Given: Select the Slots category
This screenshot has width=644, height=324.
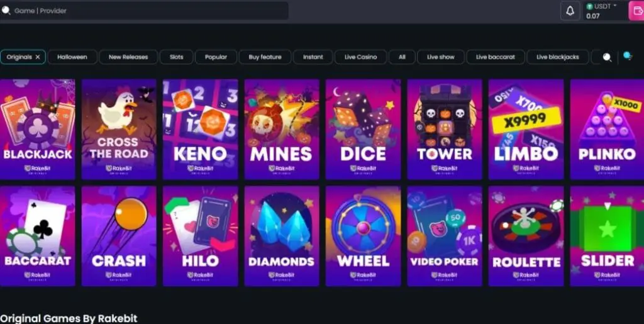Looking at the screenshot, I should [177, 57].
